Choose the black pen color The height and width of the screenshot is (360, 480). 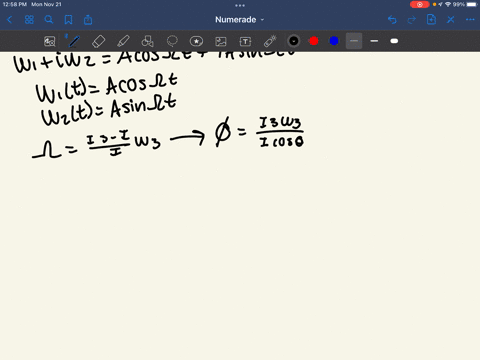(294, 41)
